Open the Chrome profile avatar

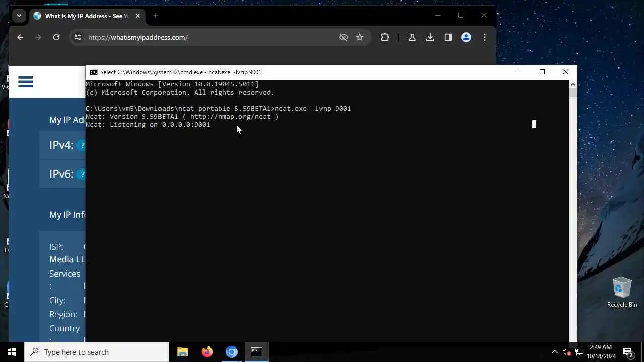[x=466, y=37]
